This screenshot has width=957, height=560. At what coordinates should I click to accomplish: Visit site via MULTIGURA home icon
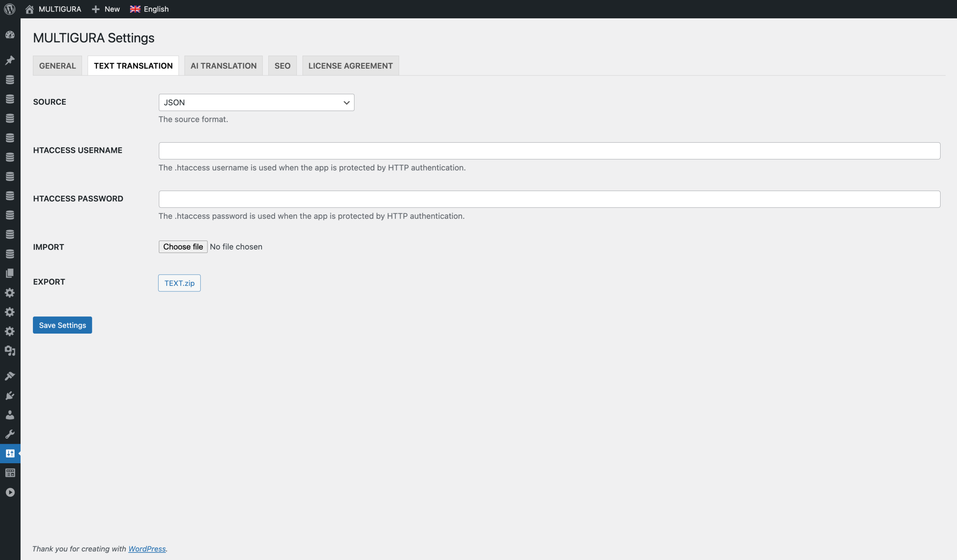[x=30, y=9]
